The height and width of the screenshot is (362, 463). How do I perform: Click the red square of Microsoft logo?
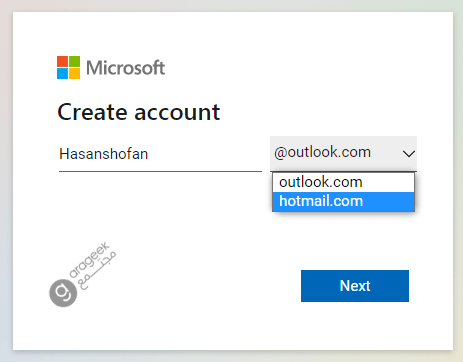click(62, 61)
